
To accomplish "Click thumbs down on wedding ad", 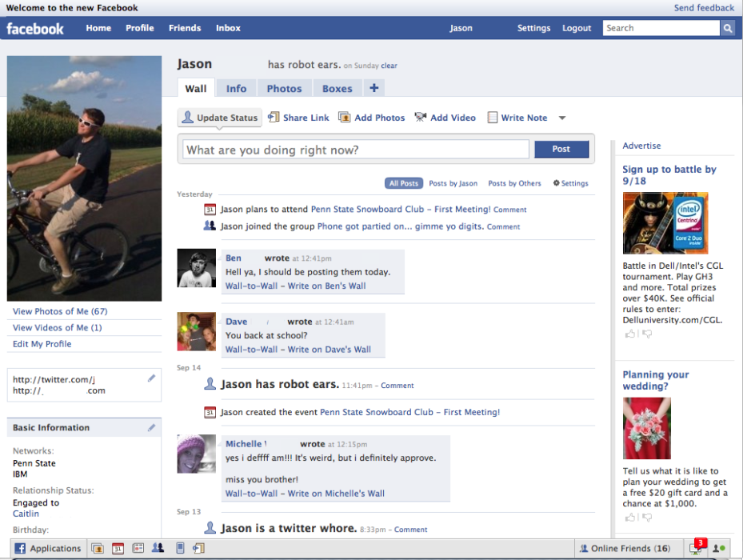I will point(647,518).
